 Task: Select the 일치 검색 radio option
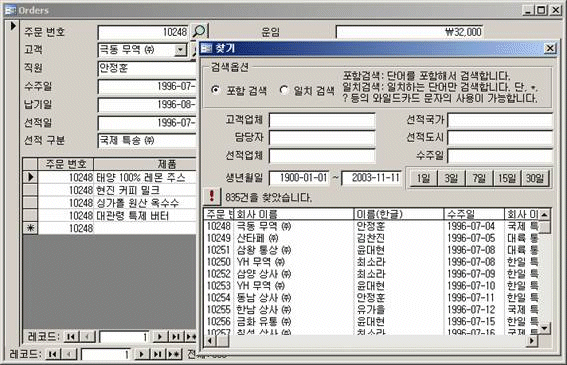click(x=284, y=90)
